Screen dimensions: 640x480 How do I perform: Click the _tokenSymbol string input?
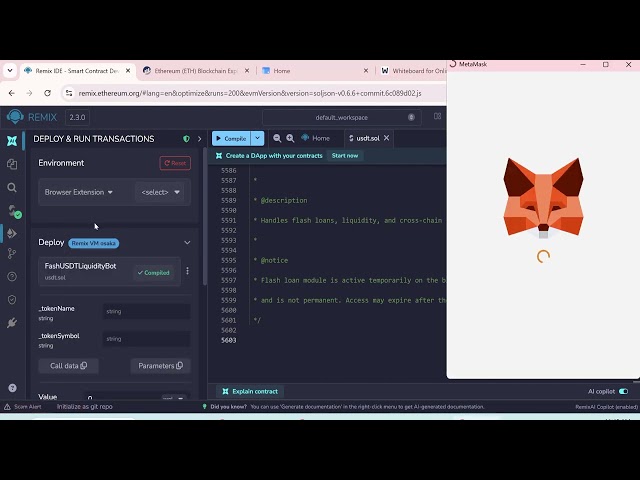click(x=147, y=339)
